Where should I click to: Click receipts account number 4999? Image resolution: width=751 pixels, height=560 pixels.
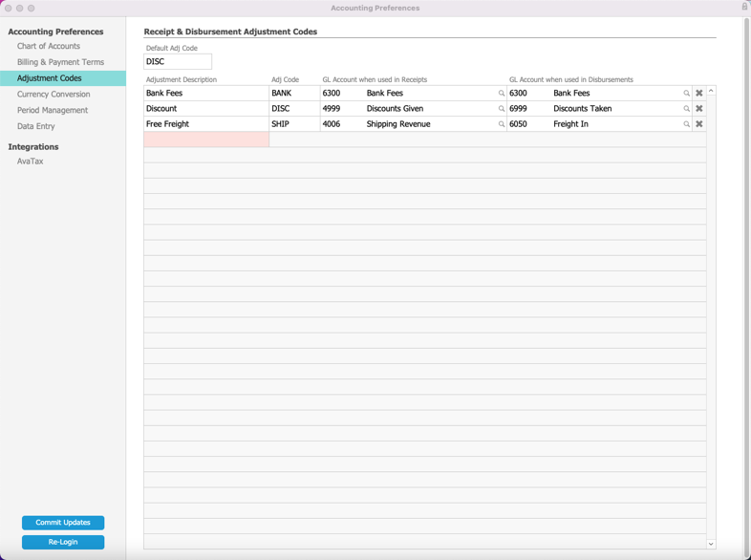click(332, 109)
